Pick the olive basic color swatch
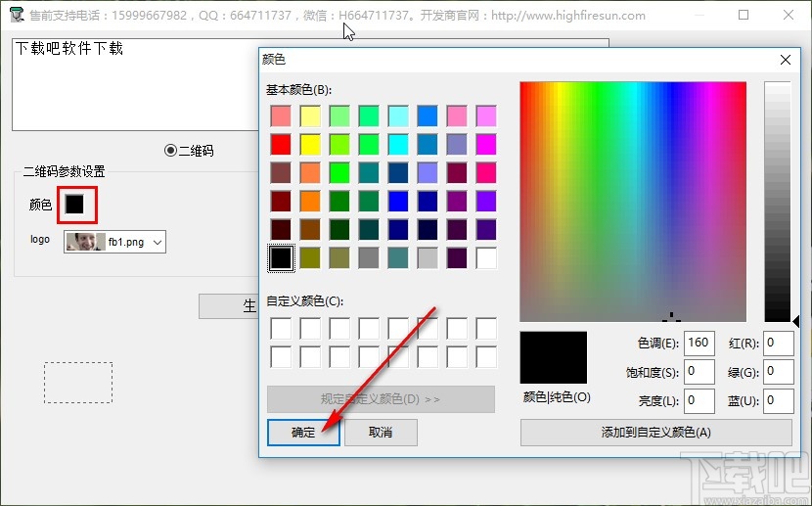The width and height of the screenshot is (812, 506). pyautogui.click(x=310, y=258)
